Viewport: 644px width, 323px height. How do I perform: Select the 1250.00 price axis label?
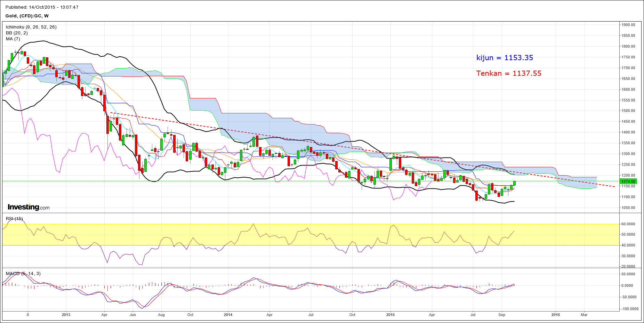pyautogui.click(x=628, y=164)
